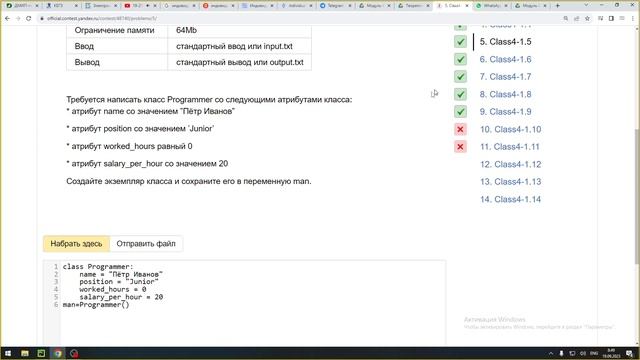
Task: Click code line 'salary_per_hour = 20'
Action: [121, 297]
